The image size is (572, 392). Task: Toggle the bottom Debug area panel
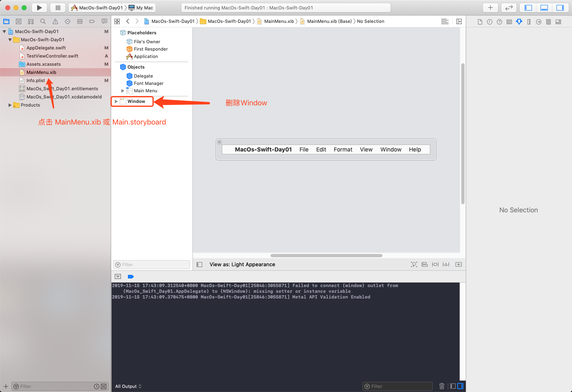point(544,8)
